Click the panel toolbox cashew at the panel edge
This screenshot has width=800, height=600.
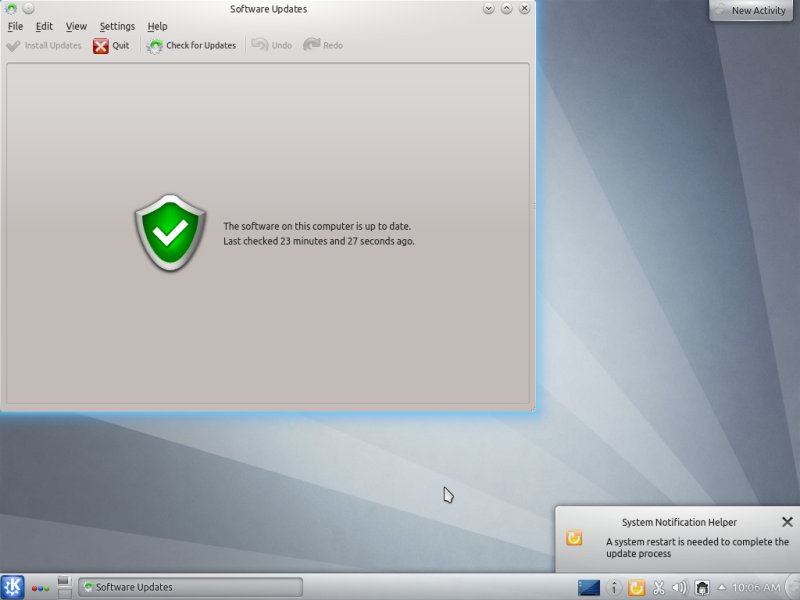(x=793, y=587)
